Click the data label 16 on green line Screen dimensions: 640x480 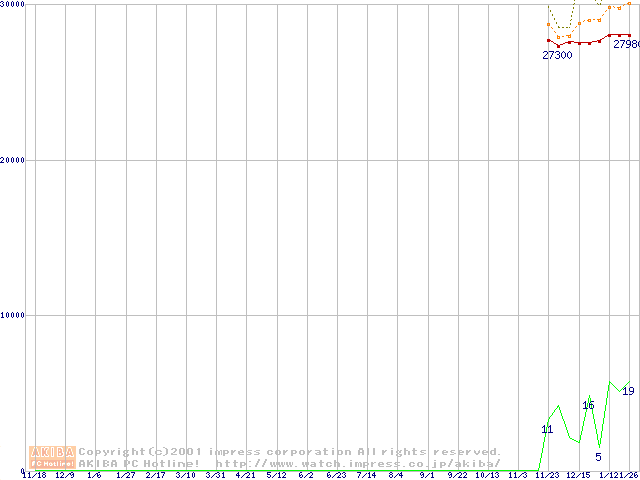click(588, 405)
